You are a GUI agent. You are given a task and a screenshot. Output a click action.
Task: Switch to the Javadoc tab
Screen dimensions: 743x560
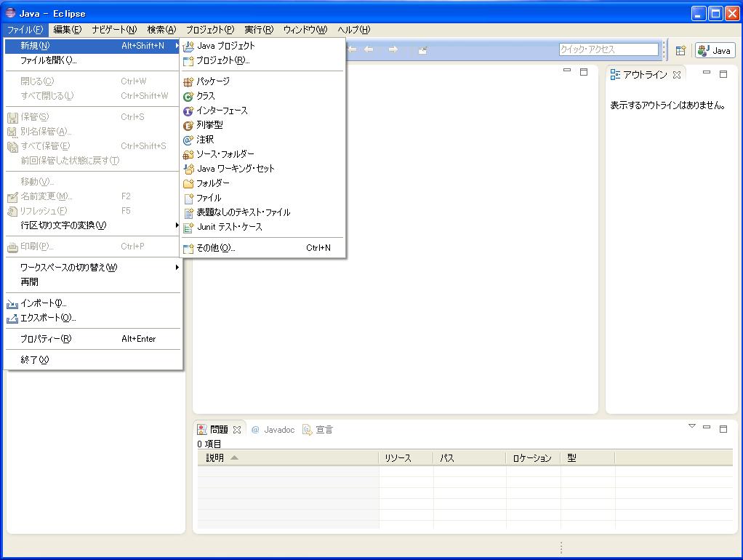273,430
